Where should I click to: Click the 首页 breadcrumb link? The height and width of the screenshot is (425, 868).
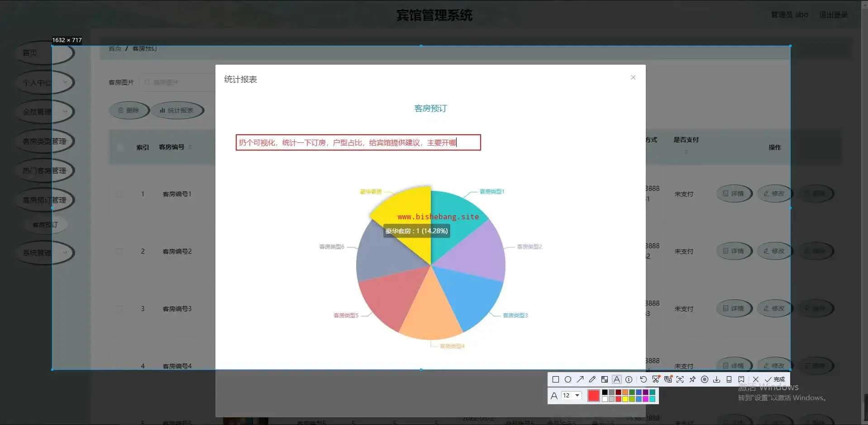click(115, 48)
